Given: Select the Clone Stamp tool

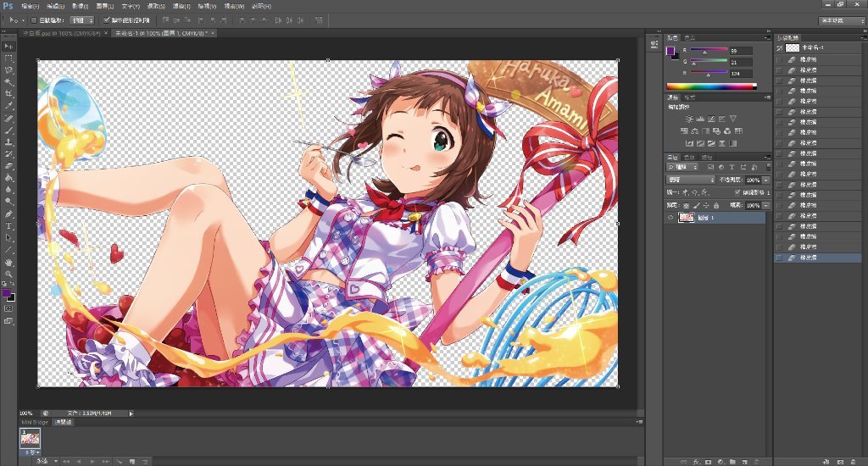Looking at the screenshot, I should (x=8, y=142).
